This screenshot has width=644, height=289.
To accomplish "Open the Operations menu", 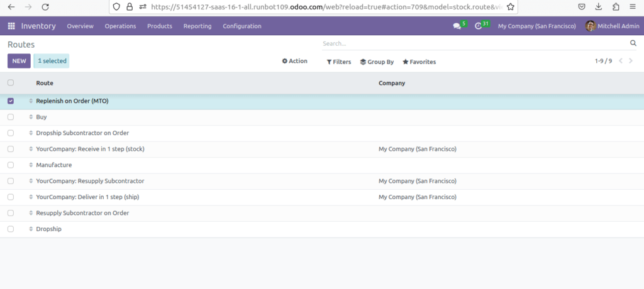I will point(120,26).
